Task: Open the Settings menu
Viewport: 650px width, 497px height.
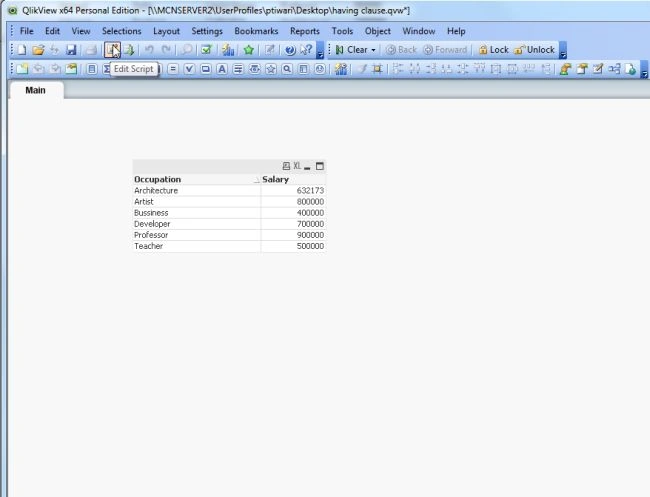Action: (207, 31)
